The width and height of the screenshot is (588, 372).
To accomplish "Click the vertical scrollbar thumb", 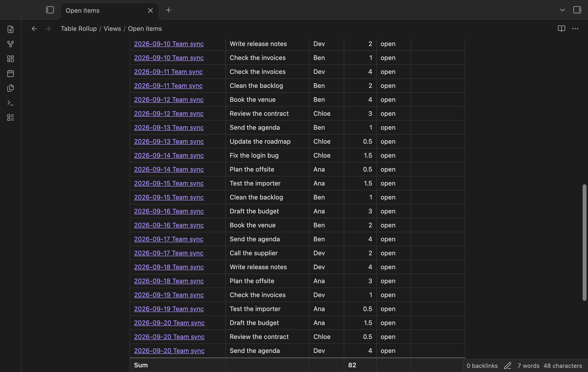I will click(584, 243).
